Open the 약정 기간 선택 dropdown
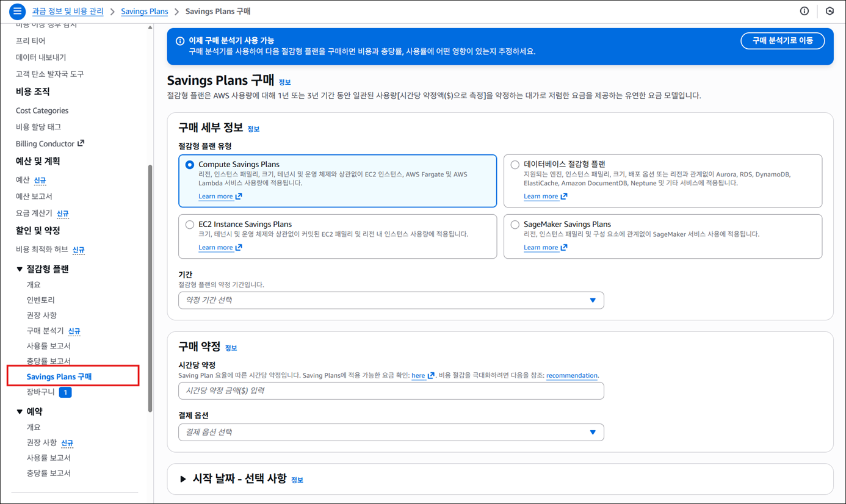The width and height of the screenshot is (846, 504). click(x=391, y=300)
